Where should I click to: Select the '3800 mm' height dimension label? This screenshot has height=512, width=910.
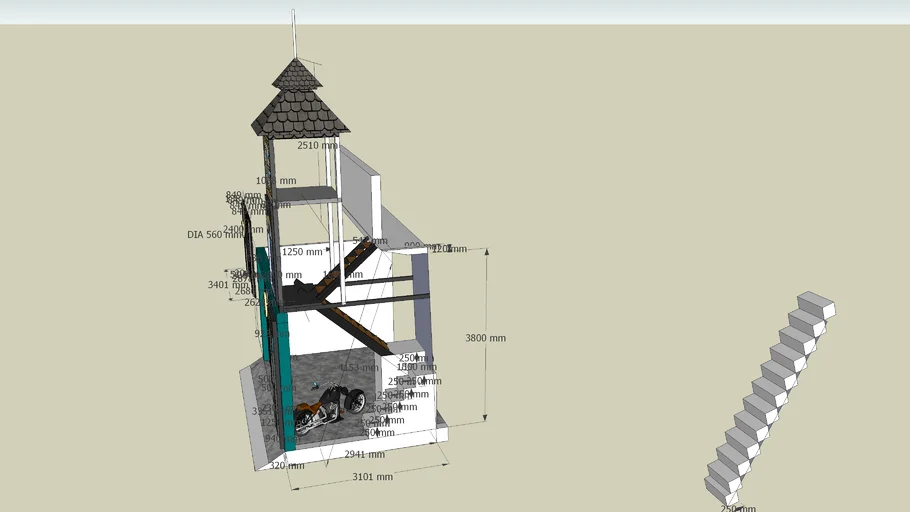[485, 338]
